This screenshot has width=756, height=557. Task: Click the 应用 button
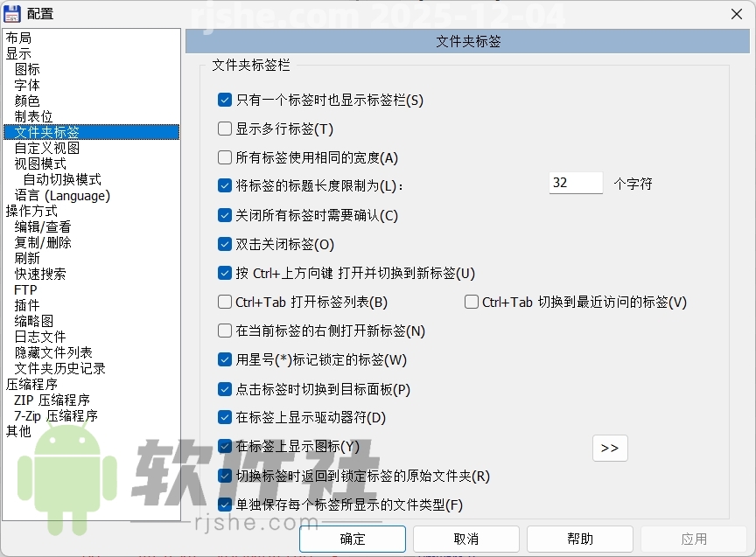tap(694, 539)
